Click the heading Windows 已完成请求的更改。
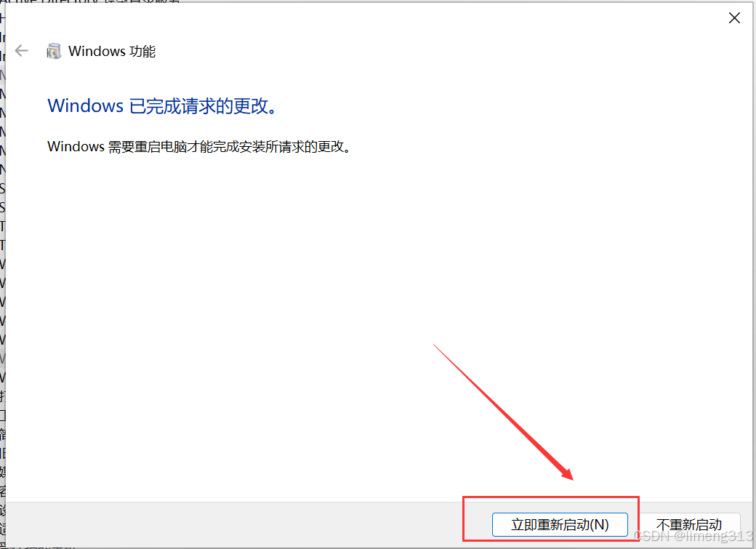The image size is (756, 549). pyautogui.click(x=163, y=105)
